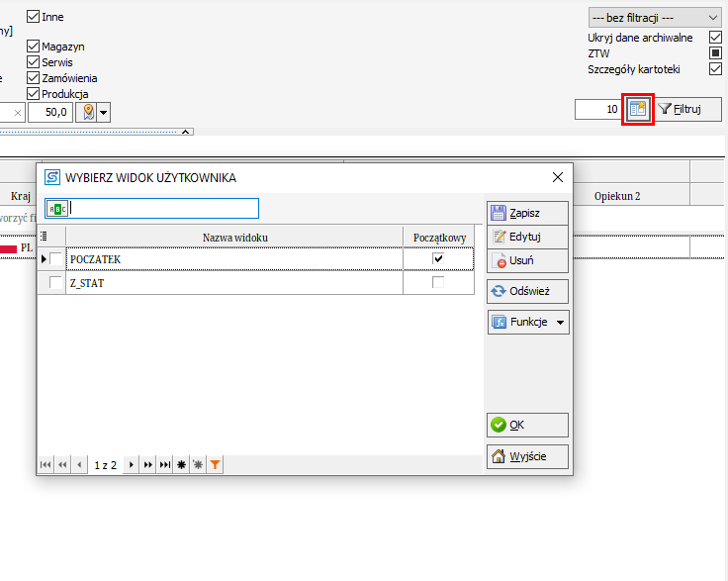Viewport: 728px width, 581px height.
Task: Jump to the first record in navigator
Action: click(x=45, y=464)
